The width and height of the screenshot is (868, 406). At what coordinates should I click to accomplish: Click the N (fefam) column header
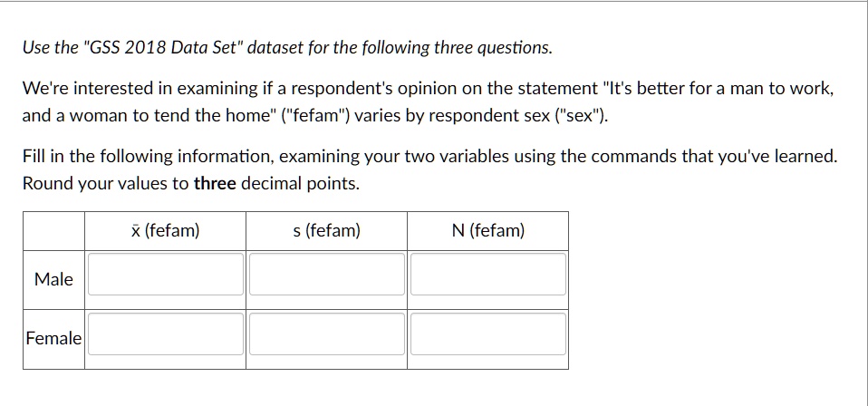point(488,230)
